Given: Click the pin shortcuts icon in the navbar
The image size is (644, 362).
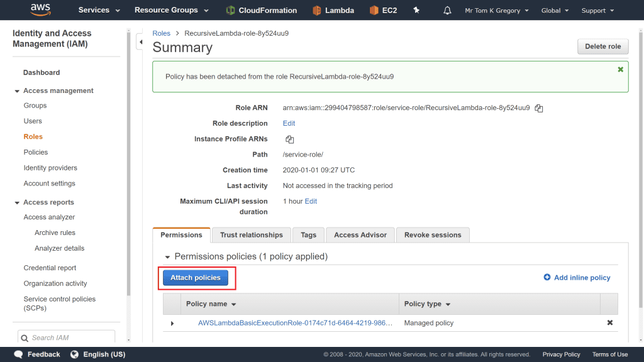Looking at the screenshot, I should pos(416,11).
